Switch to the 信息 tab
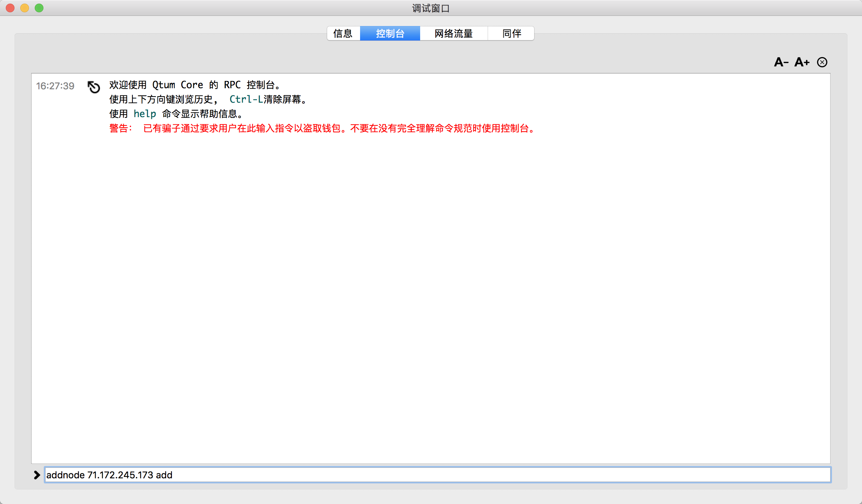This screenshot has height=504, width=862. tap(343, 34)
